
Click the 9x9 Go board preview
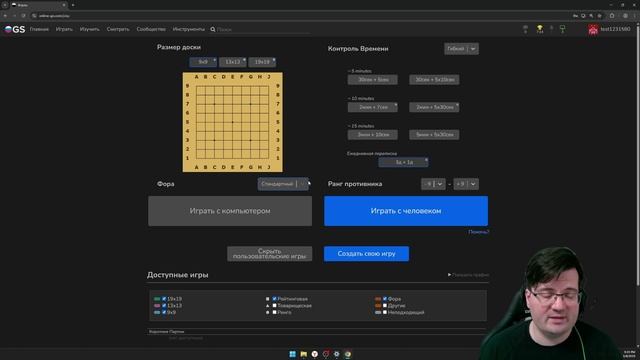point(233,122)
